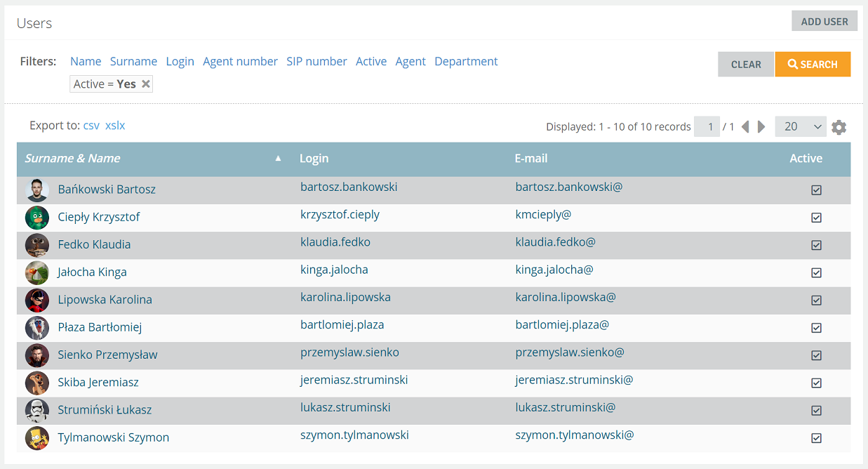The width and height of the screenshot is (868, 469).
Task: Remove the Active = Yes filter
Action: pos(146,84)
